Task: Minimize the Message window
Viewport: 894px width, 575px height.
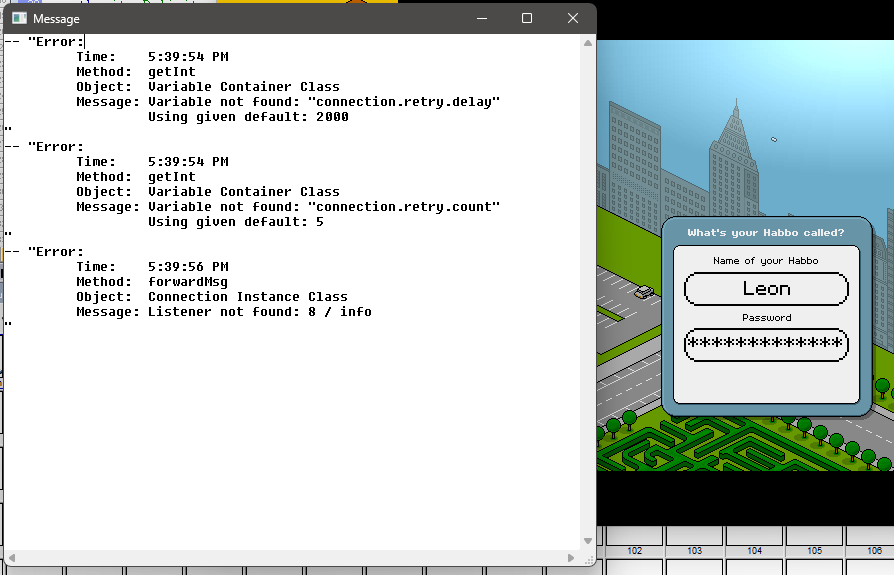Action: coord(482,18)
